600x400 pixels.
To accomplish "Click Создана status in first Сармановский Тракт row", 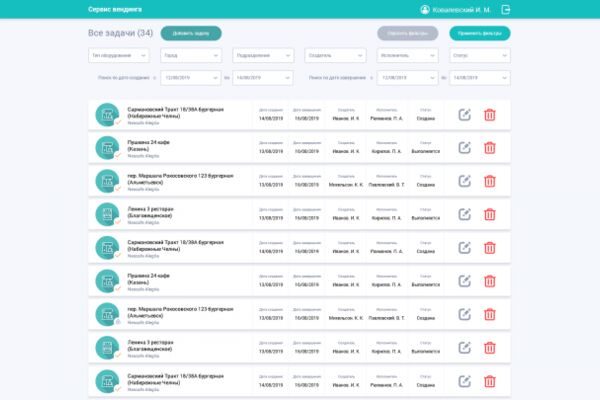I will point(426,118).
